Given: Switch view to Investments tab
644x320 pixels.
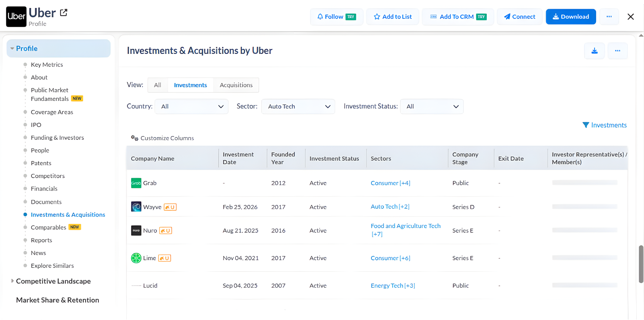Looking at the screenshot, I should (x=190, y=85).
